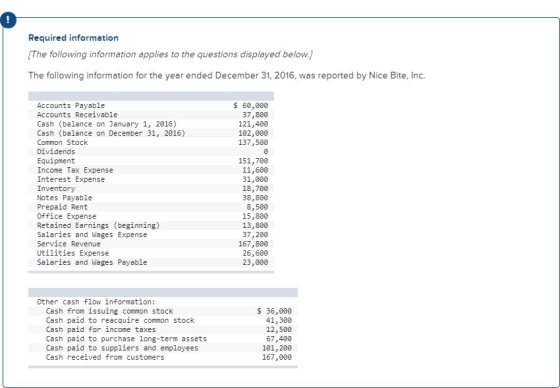
Task: Select the Common Stock amount 137,500
Action: (253, 143)
